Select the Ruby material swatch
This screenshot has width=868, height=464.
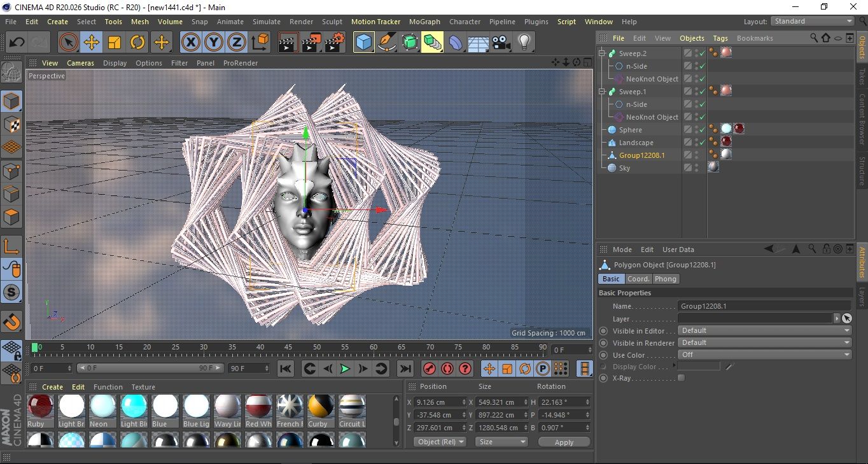click(x=41, y=406)
